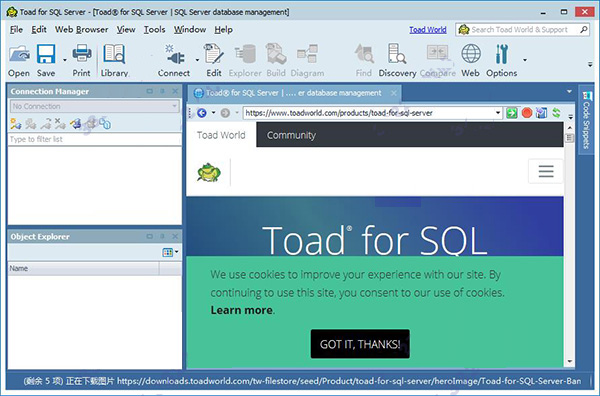
Task: Expand the main toolbar overflow chevron
Action: [x=590, y=65]
